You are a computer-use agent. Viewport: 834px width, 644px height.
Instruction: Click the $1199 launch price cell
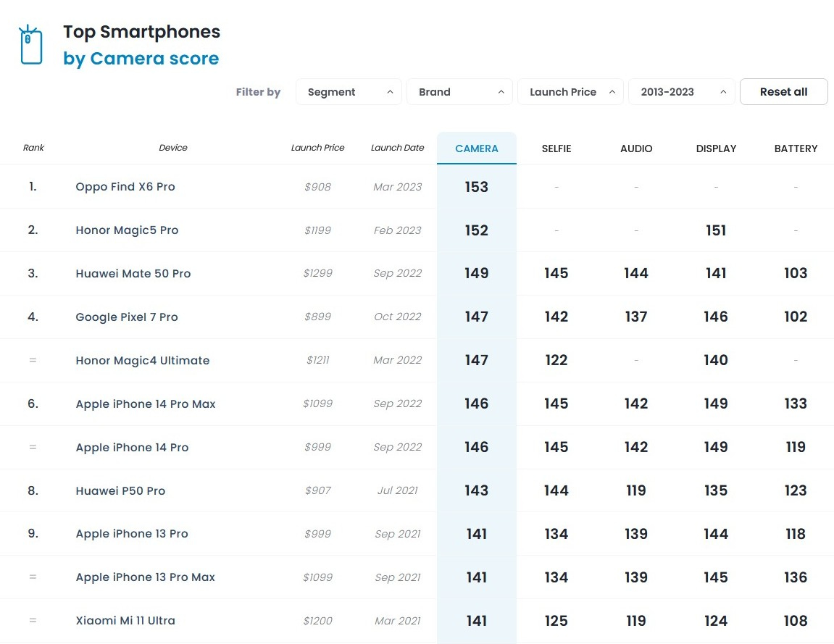coord(317,230)
